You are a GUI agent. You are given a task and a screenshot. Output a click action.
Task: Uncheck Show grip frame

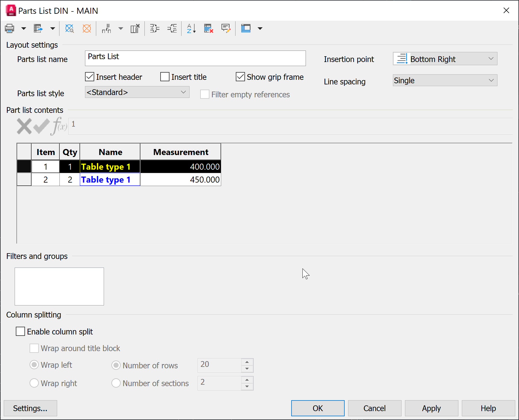click(x=240, y=77)
